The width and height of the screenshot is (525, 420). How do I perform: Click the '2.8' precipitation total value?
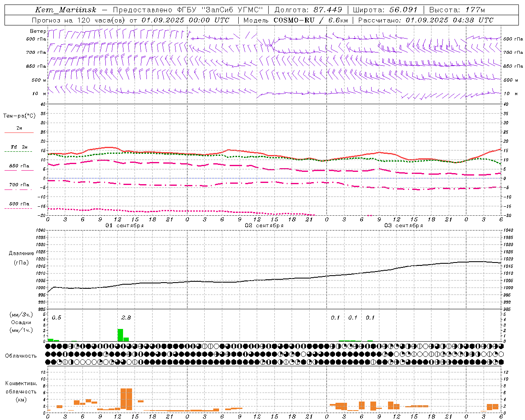tap(126, 318)
